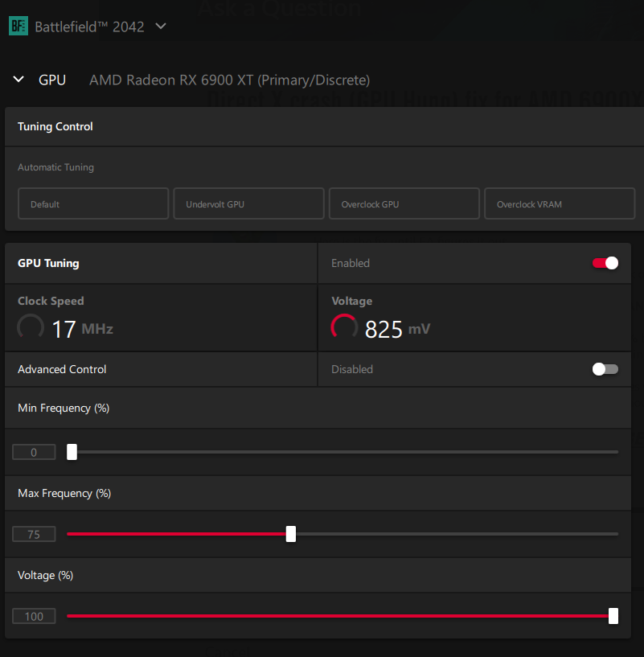The width and height of the screenshot is (644, 657).
Task: Click the Tuning Control header
Action: pyautogui.click(x=55, y=126)
